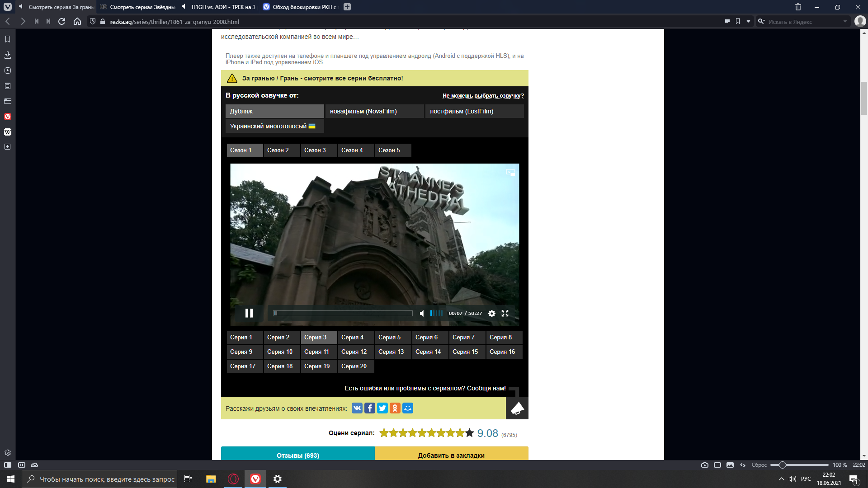868x488 pixels.
Task: Rewind to first page in history
Action: [x=37, y=21]
